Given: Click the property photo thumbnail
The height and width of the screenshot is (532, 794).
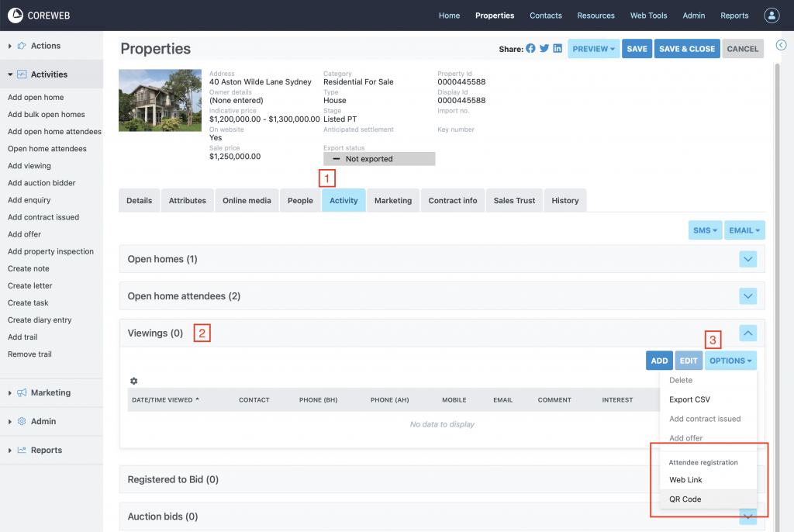Looking at the screenshot, I should [160, 101].
